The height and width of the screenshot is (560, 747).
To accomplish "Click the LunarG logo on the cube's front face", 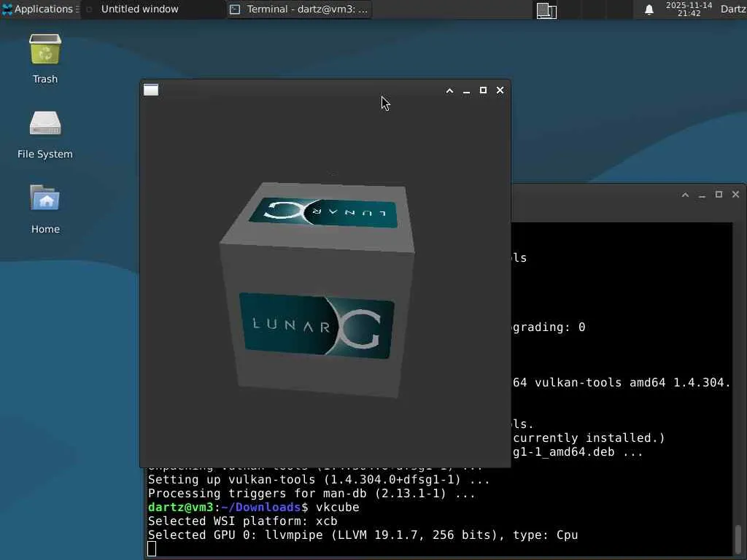I will point(316,326).
